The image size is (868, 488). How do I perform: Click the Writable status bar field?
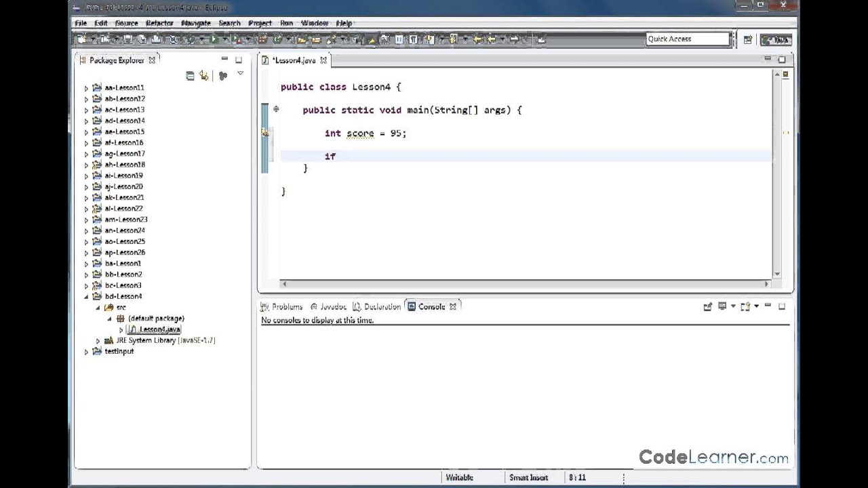[459, 478]
